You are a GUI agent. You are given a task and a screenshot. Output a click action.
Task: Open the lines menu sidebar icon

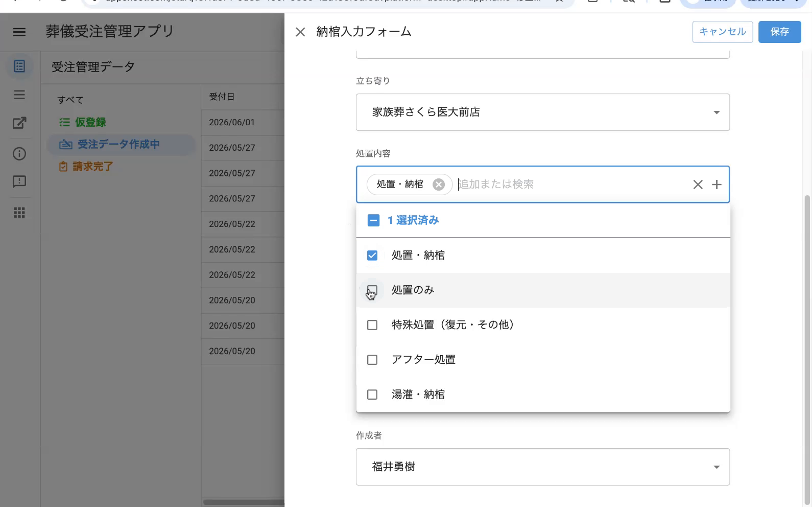point(19,95)
